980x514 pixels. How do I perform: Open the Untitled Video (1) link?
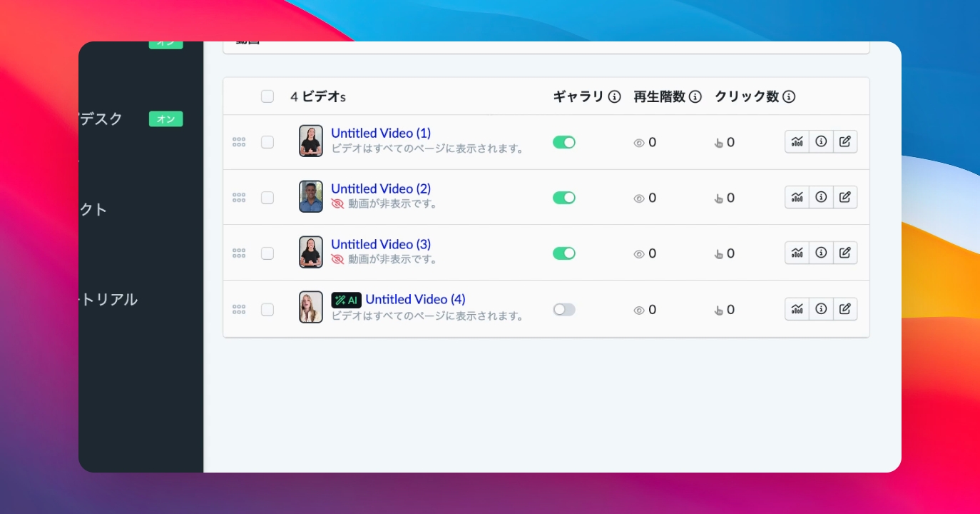[x=381, y=133]
